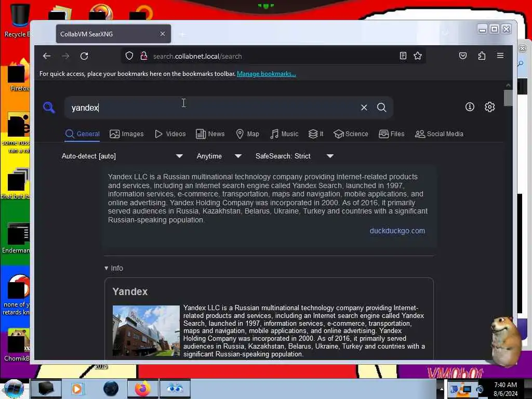Go back with the browser back arrow

click(46, 56)
